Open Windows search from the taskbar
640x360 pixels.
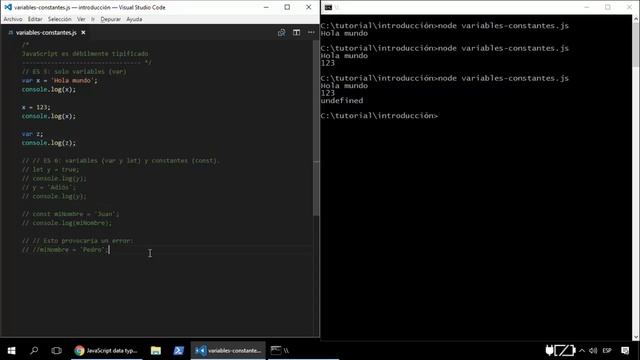pos(34,350)
